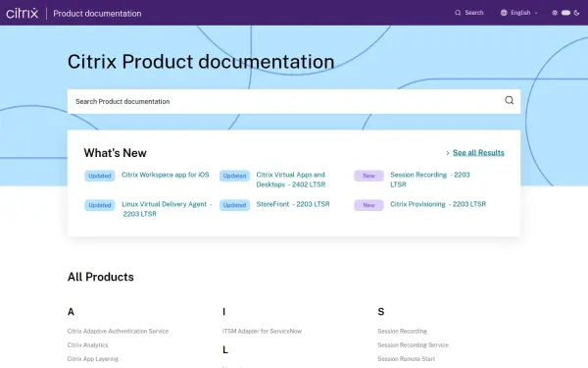The width and height of the screenshot is (588, 368).
Task: Open StoreFront - 2203 LTSR link
Action: click(x=293, y=204)
